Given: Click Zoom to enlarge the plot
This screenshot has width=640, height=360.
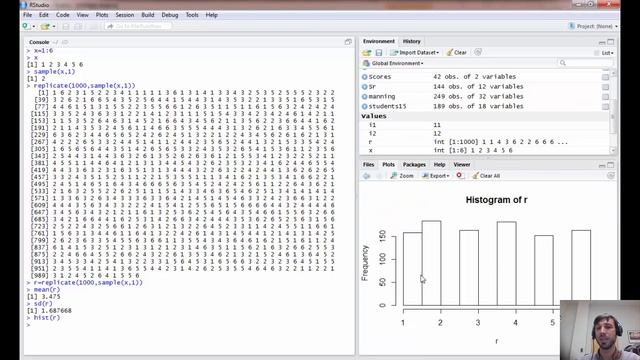Looking at the screenshot, I should click(402, 176).
